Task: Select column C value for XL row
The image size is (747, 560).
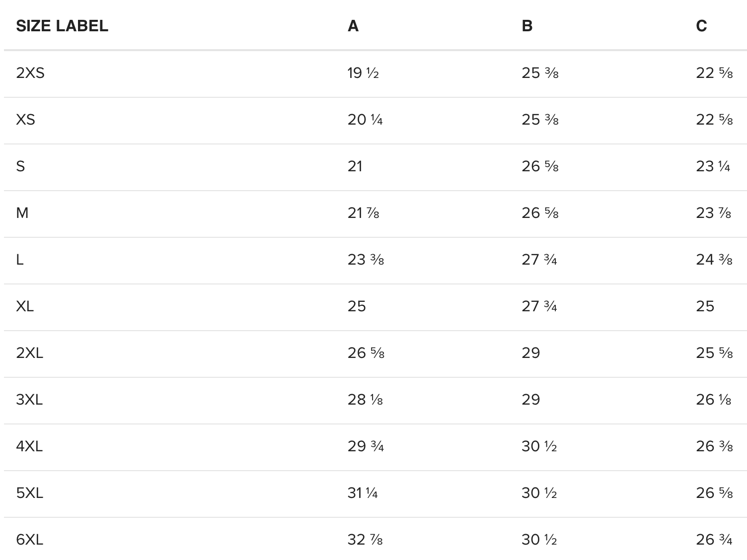Action: point(705,306)
